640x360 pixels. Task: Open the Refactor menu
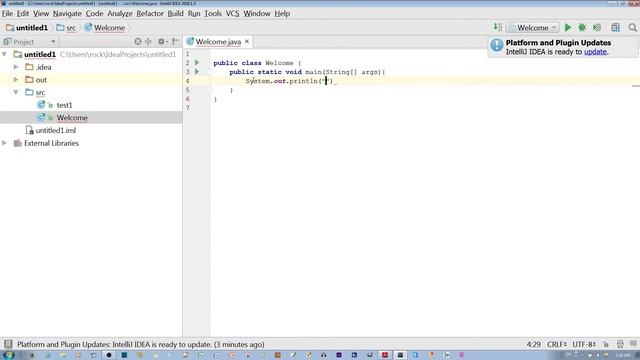coord(150,13)
